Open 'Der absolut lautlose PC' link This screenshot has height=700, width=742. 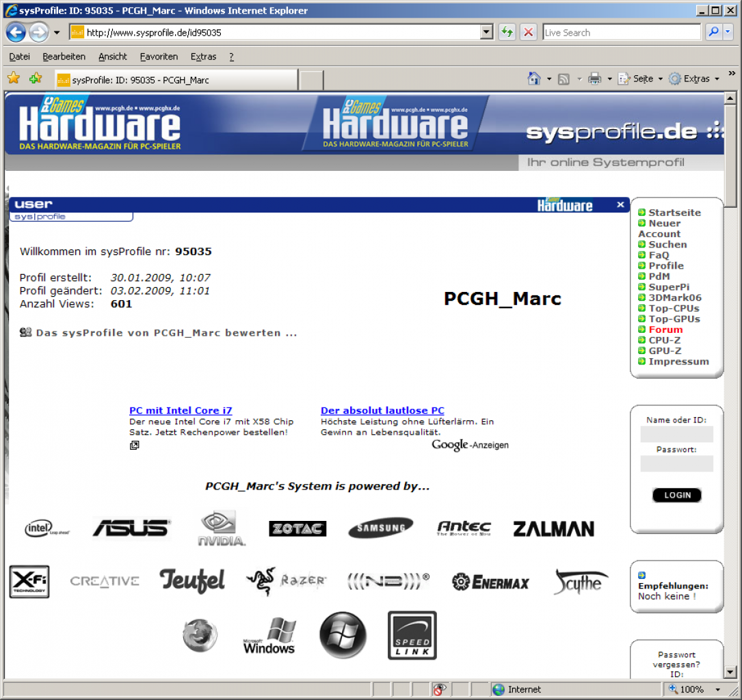coord(382,411)
